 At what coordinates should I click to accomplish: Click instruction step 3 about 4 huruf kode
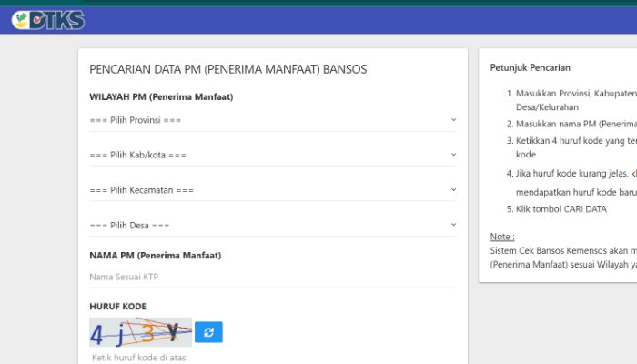pyautogui.click(x=571, y=147)
